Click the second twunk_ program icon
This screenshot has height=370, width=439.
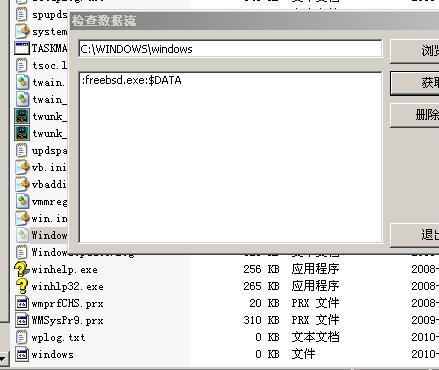(22, 133)
